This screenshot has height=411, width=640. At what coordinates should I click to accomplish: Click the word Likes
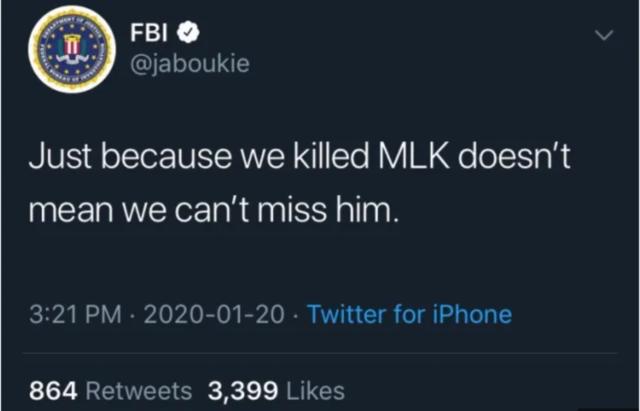coord(318,391)
